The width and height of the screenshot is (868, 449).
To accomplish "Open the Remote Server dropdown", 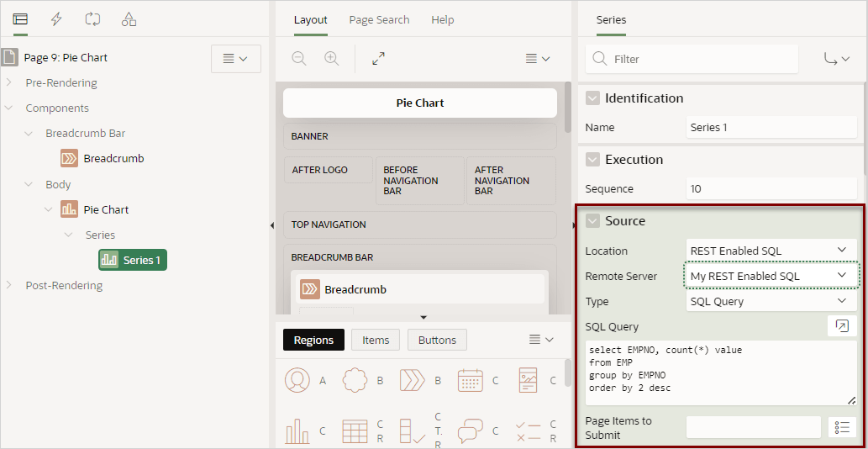I will (x=771, y=276).
